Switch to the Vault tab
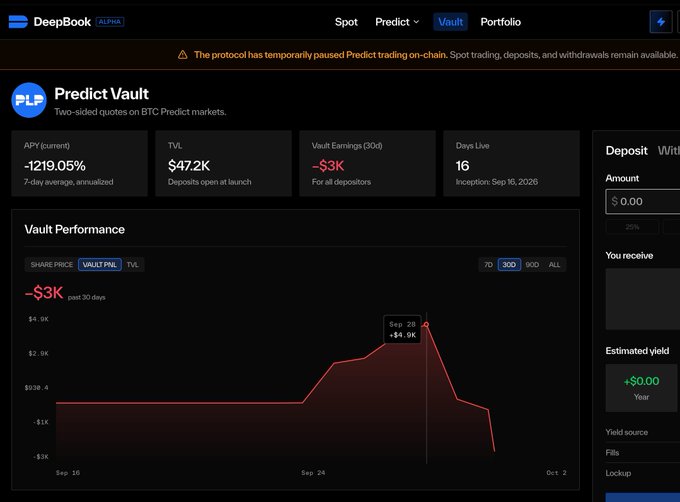 click(451, 22)
